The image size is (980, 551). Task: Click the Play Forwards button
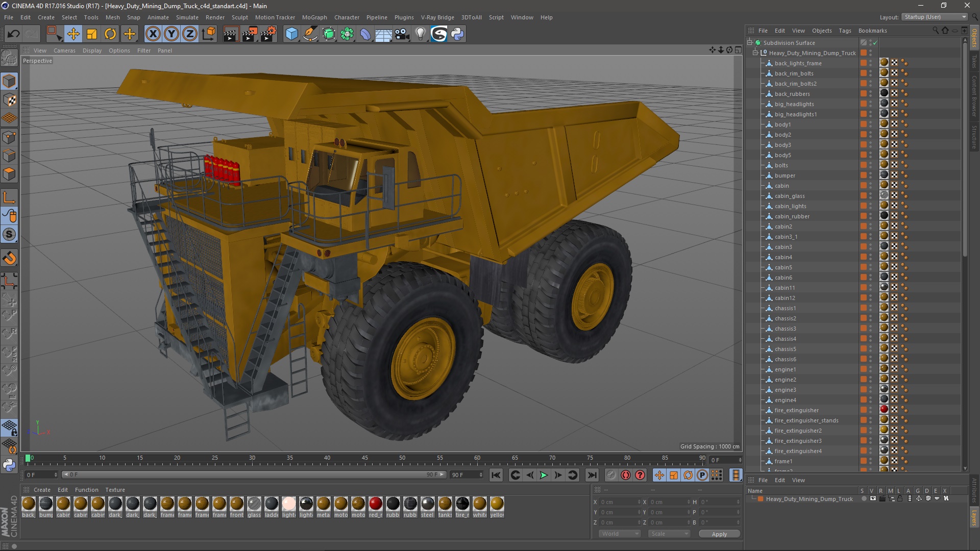click(544, 475)
